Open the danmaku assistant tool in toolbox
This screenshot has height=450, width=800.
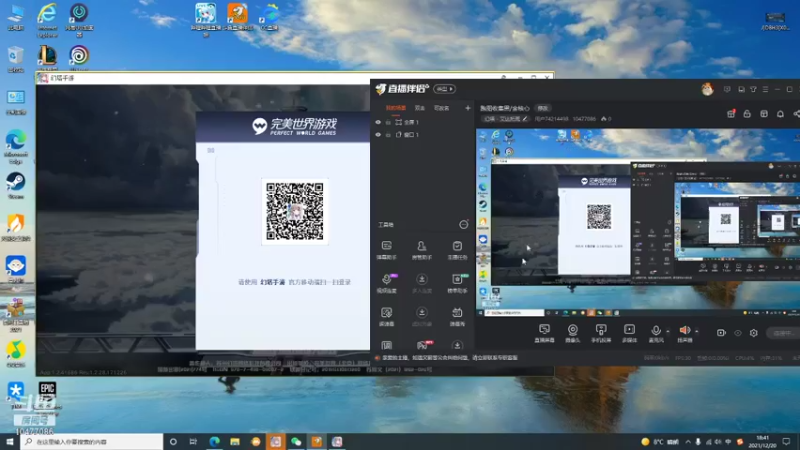[386, 250]
